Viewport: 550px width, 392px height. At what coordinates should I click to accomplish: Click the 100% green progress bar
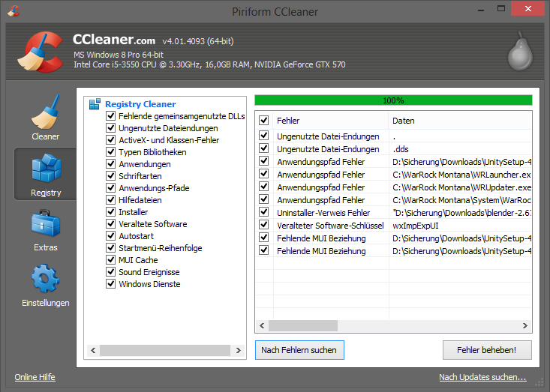(x=393, y=100)
